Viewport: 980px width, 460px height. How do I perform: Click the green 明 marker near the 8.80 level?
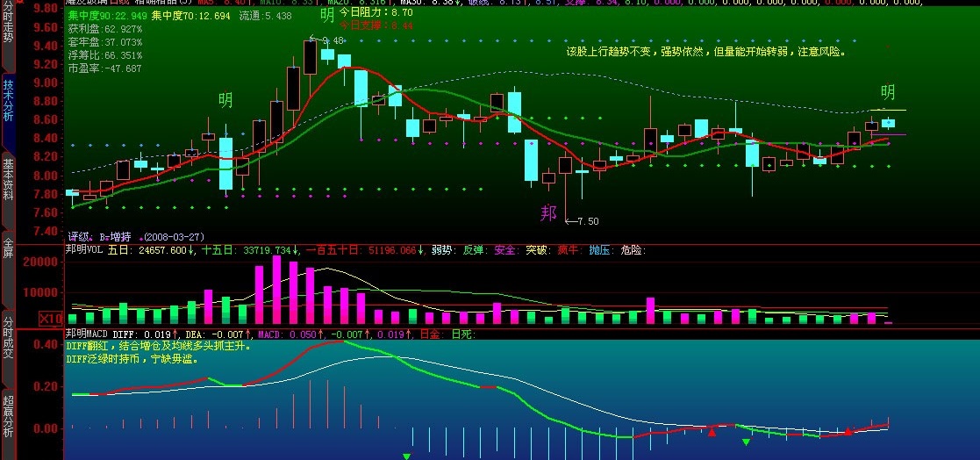pyautogui.click(x=225, y=99)
